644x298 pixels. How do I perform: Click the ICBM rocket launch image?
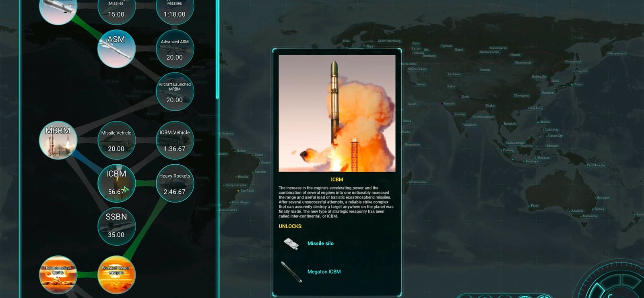tap(337, 114)
